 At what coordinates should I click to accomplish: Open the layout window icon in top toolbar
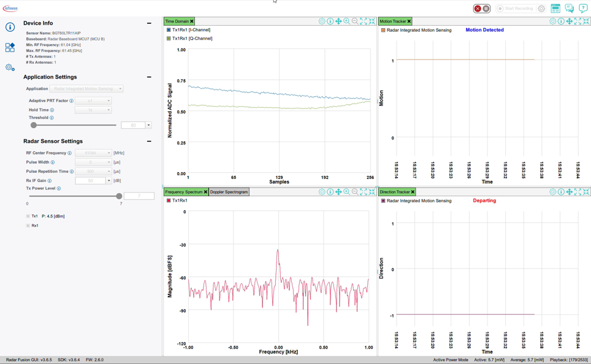(x=555, y=9)
